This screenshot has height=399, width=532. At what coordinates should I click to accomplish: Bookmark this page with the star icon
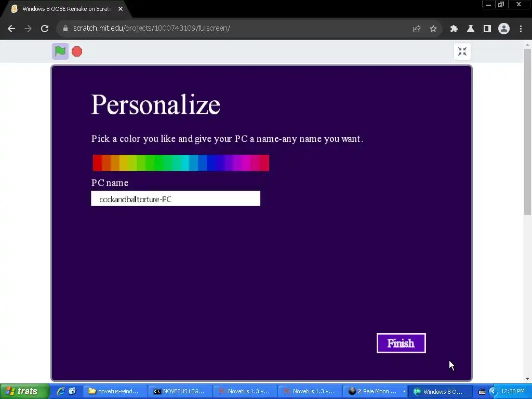pyautogui.click(x=433, y=29)
